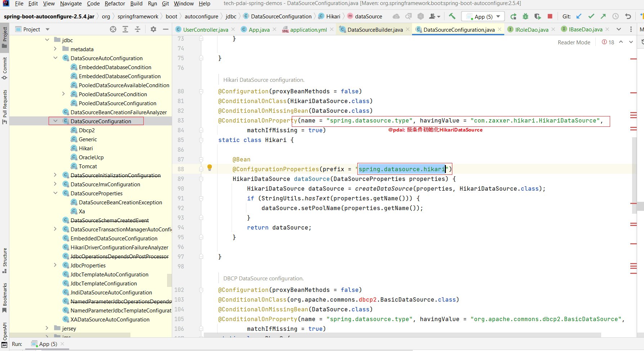The width and height of the screenshot is (644, 351).
Task: Stop the running app with red square
Action: (550, 16)
